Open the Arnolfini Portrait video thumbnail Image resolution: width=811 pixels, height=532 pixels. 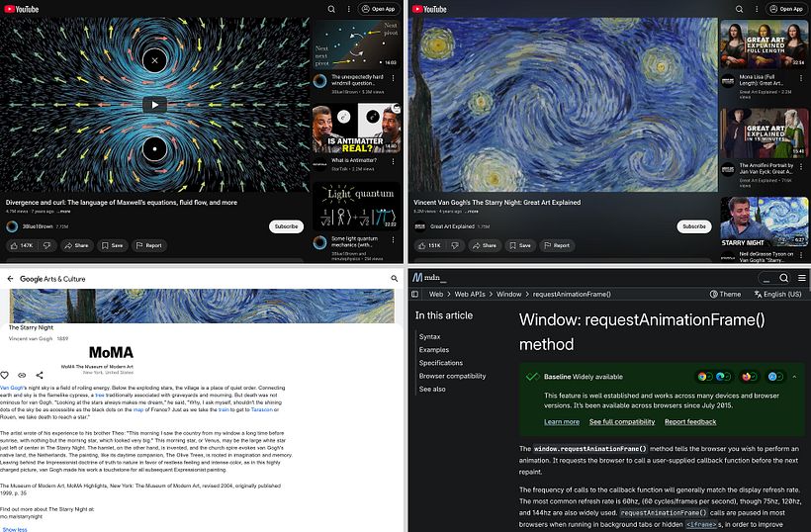(764, 133)
